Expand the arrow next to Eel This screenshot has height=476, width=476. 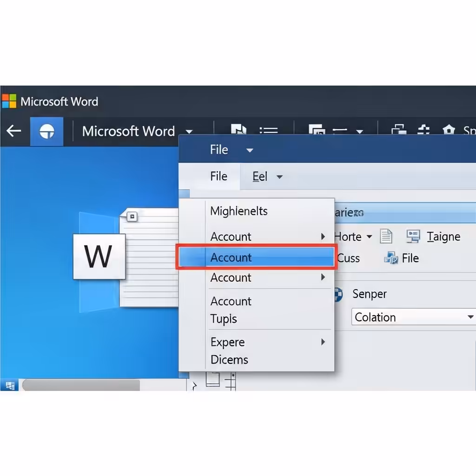[x=279, y=177]
